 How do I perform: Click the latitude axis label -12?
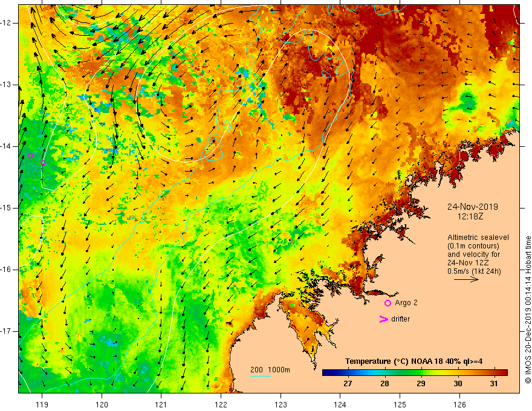click(7, 23)
